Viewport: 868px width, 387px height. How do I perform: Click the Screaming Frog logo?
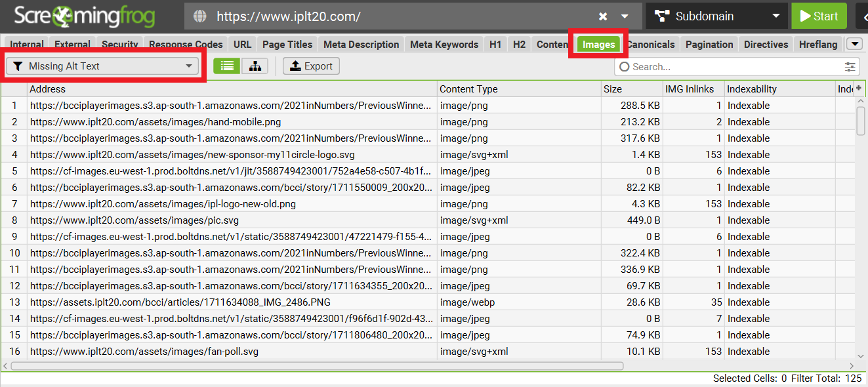[85, 16]
